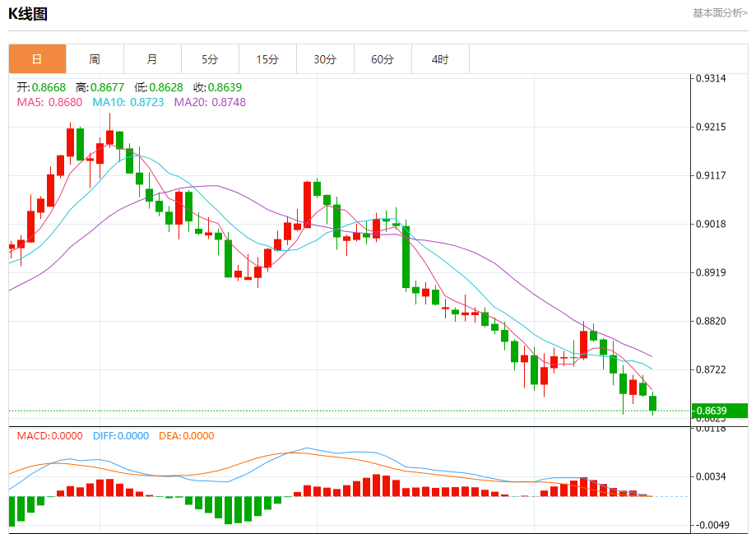Open the 30分 interval tab
Image resolution: width=756 pixels, height=534 pixels.
(x=325, y=59)
